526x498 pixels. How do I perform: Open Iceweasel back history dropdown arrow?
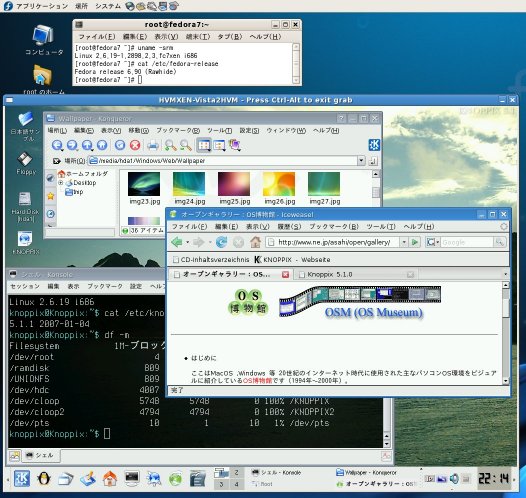pyautogui.click(x=188, y=242)
